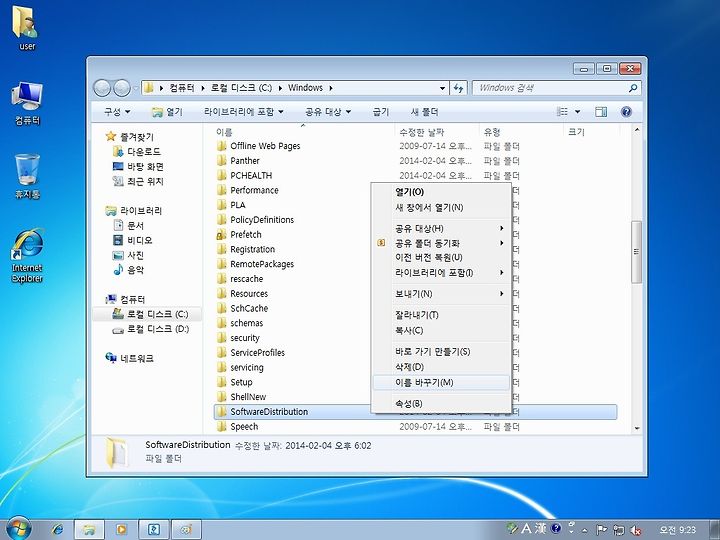Viewport: 720px width, 540px height.
Task: Select the Offline Web Pages folder
Action: tap(265, 146)
